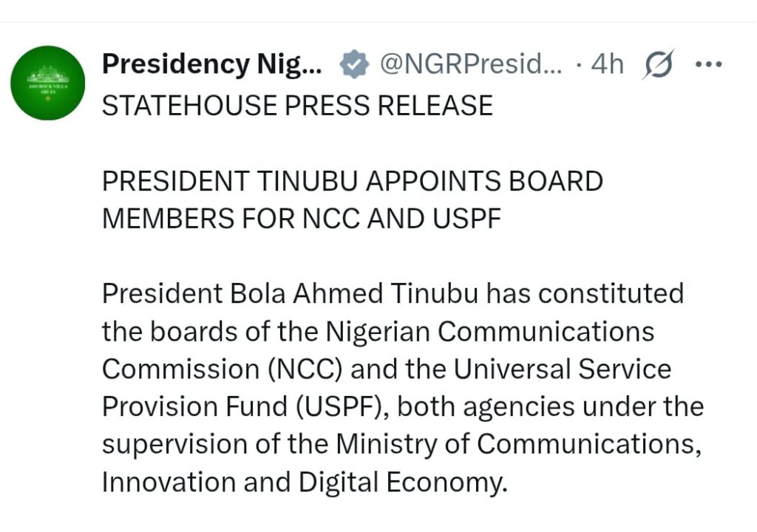Click the phrase "Nigerian Communications" in the body
Screen dimensions: 757x532
pyautogui.click(x=490, y=332)
